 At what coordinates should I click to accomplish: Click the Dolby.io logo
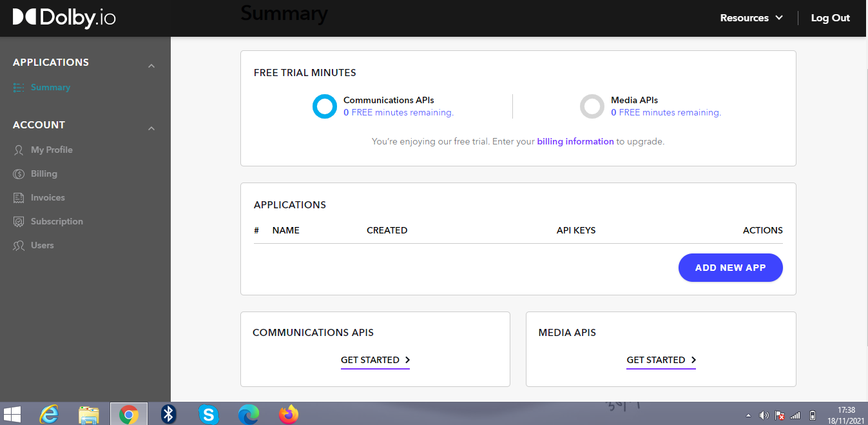point(64,17)
